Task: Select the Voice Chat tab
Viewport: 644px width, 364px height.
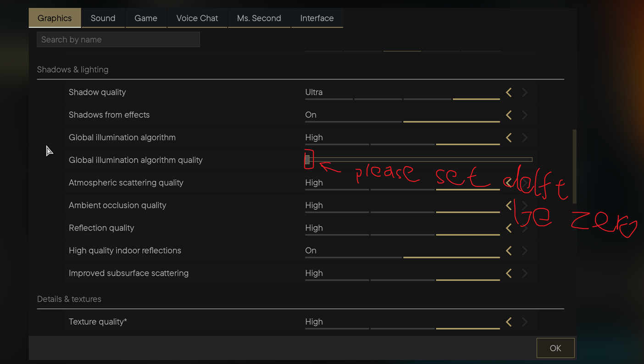Action: (x=197, y=18)
